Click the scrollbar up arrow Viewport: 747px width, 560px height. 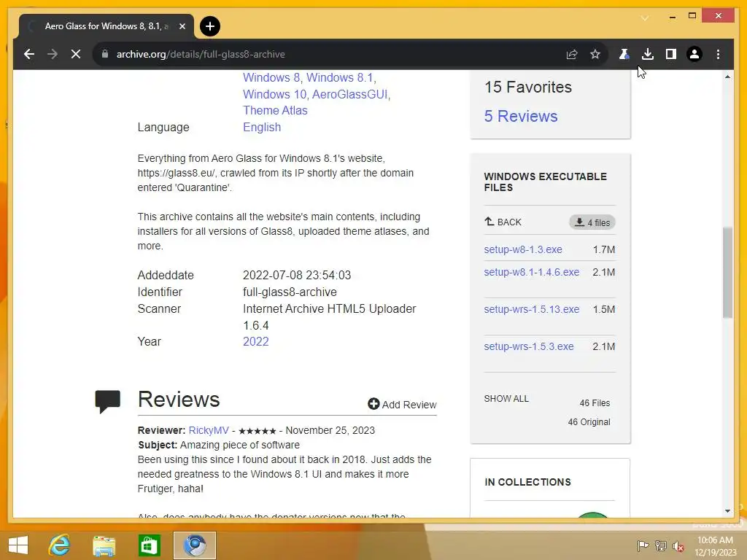point(727,77)
